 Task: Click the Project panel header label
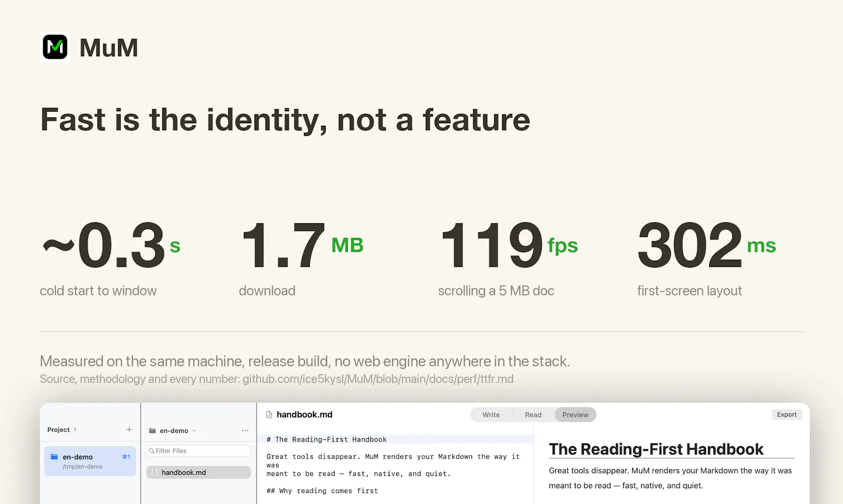(58, 430)
